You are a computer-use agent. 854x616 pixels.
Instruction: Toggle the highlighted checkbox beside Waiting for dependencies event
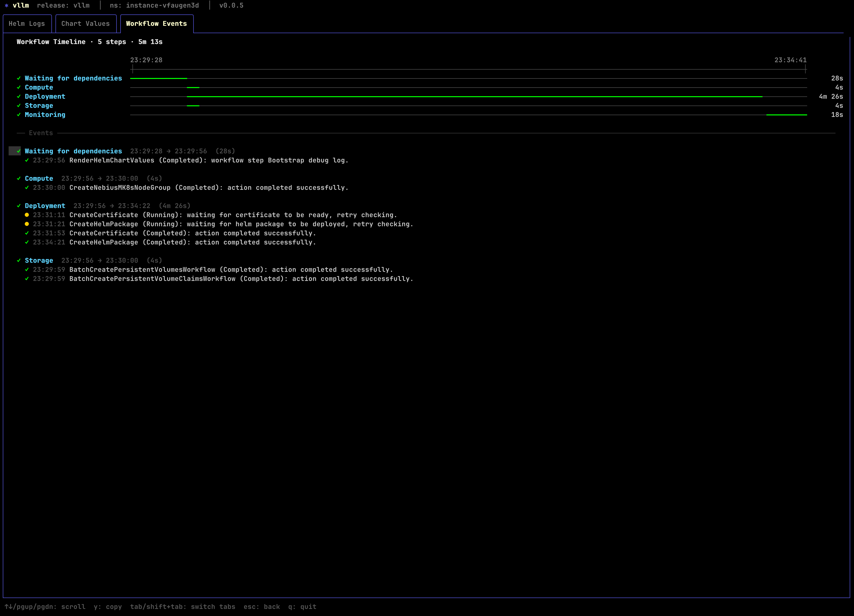click(x=15, y=151)
